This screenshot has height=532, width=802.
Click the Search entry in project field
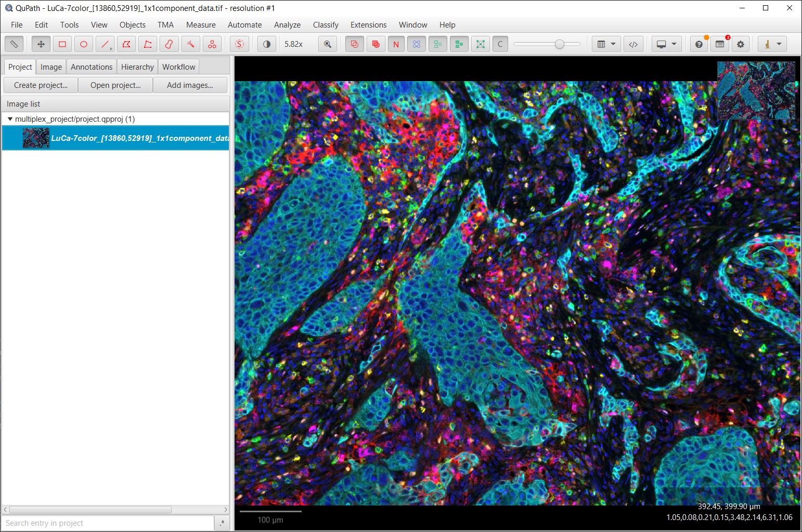click(x=108, y=523)
